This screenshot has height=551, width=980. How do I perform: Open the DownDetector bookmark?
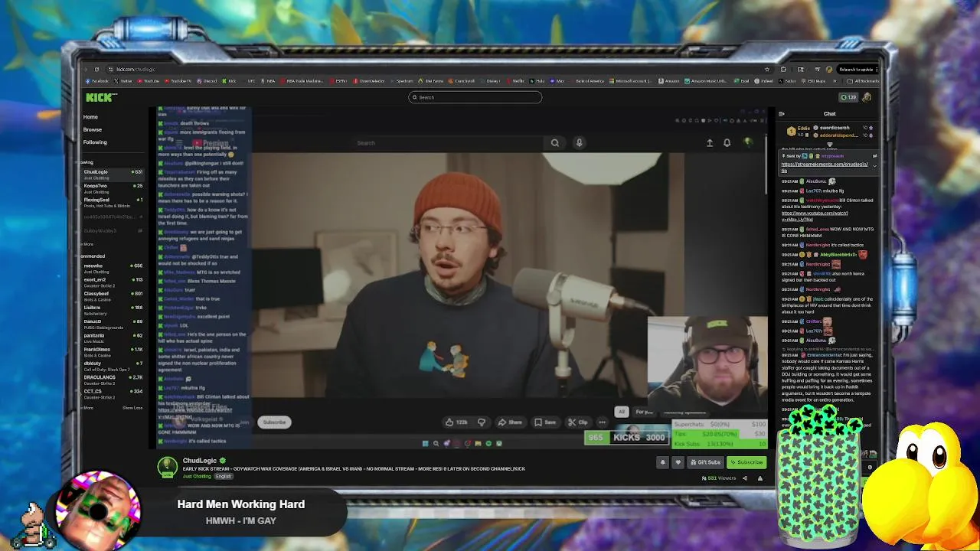click(371, 80)
